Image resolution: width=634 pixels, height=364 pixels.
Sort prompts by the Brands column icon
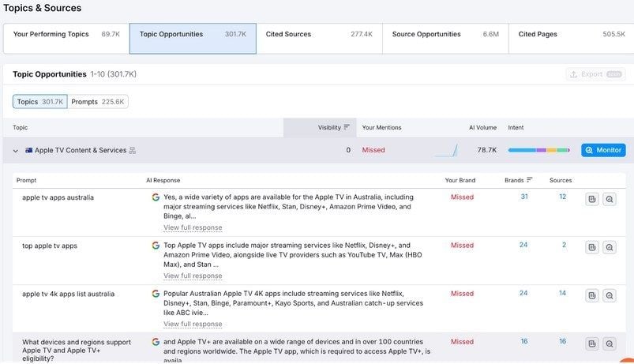point(529,180)
